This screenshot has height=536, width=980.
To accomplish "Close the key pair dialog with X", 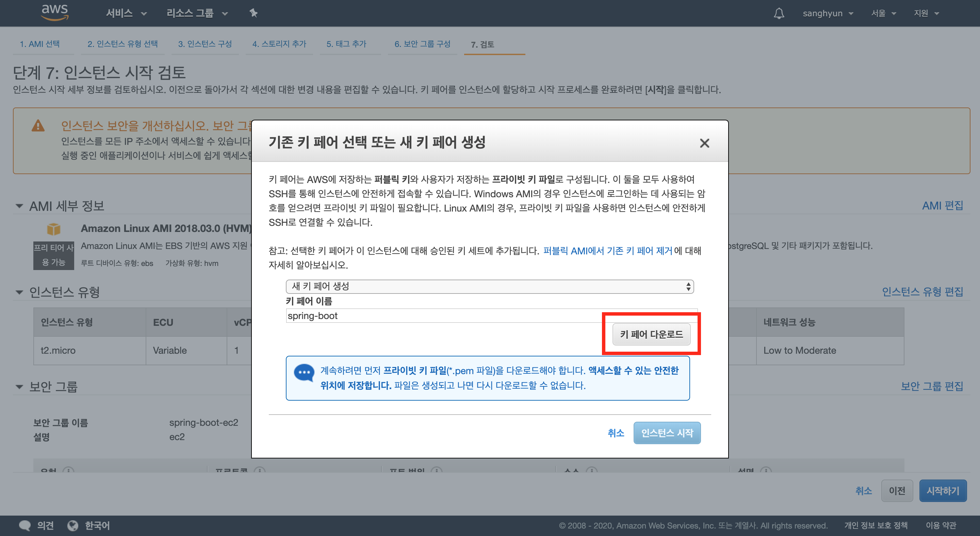I will pos(704,143).
